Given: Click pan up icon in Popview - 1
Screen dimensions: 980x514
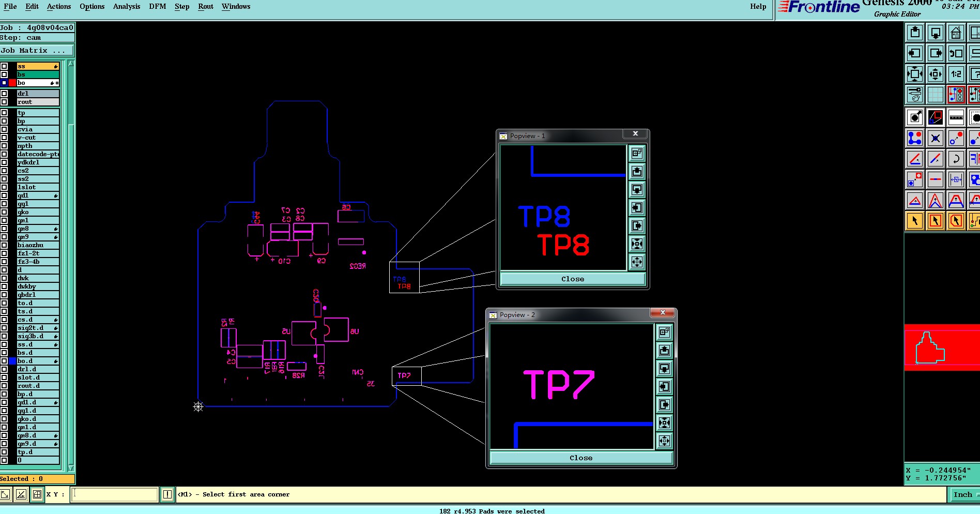Looking at the screenshot, I should coord(637,171).
